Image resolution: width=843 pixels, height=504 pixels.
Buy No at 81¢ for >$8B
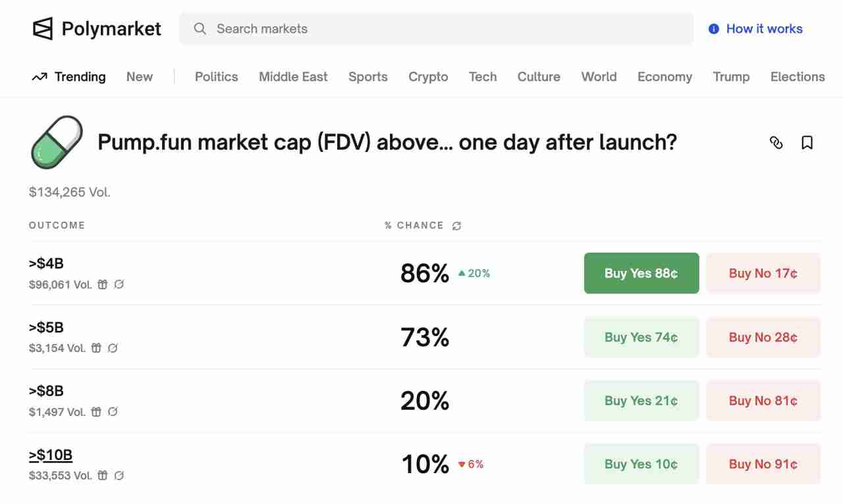pos(763,400)
